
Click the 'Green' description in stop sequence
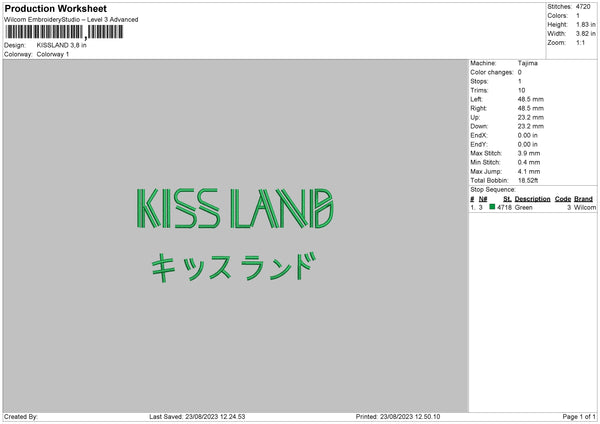tap(523, 207)
